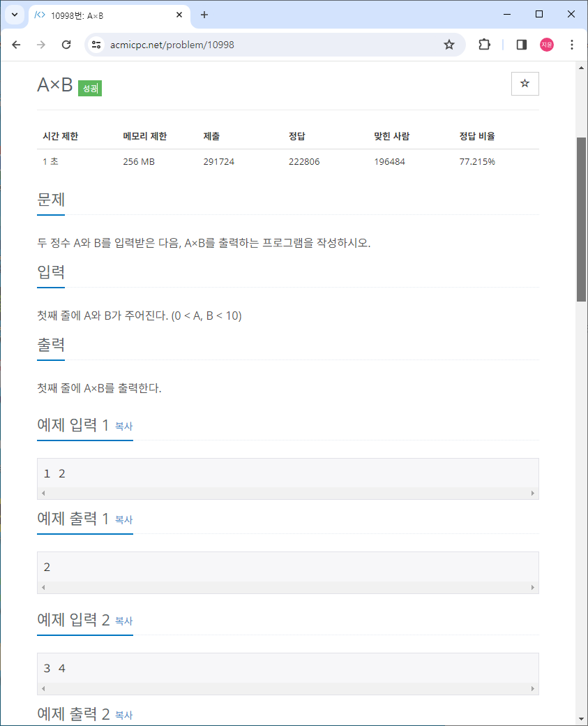Select the forward navigation arrow
Viewport: 588px width, 726px height.
point(41,44)
